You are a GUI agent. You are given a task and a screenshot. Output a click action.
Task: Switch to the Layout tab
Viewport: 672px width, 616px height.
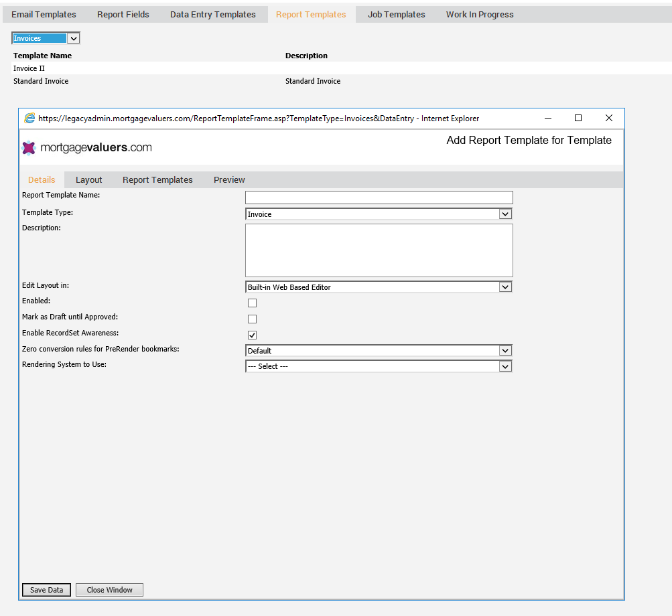88,180
